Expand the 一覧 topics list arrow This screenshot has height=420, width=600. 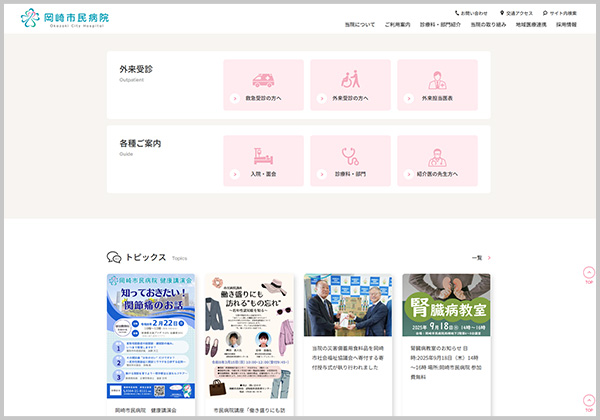[489, 258]
